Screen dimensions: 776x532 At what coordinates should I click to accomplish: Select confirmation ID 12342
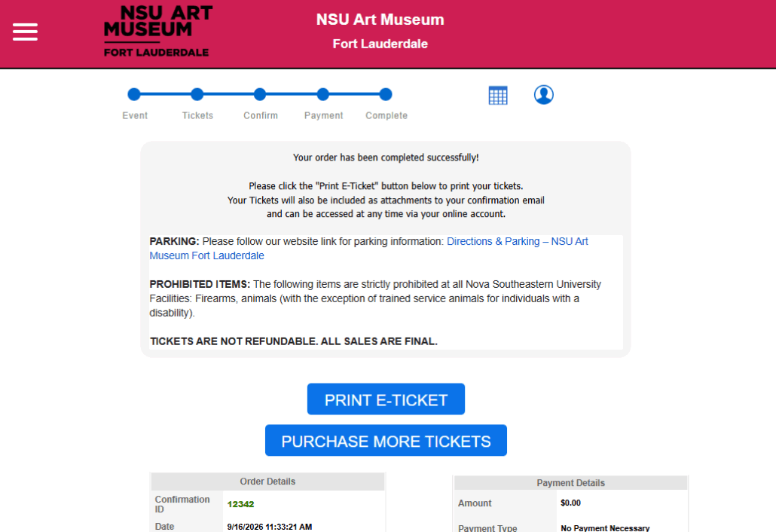pyautogui.click(x=240, y=504)
